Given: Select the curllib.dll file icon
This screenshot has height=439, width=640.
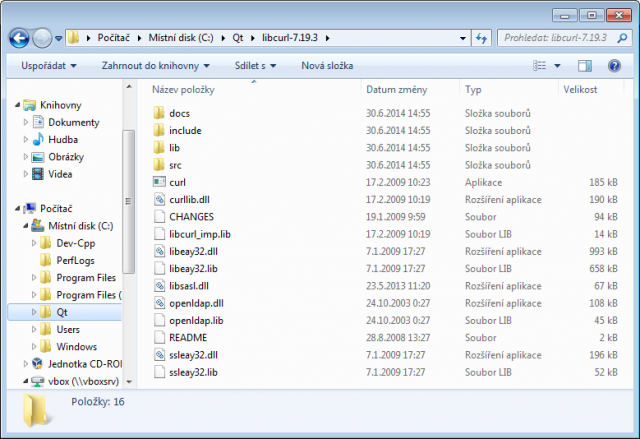Looking at the screenshot, I should pos(159,199).
